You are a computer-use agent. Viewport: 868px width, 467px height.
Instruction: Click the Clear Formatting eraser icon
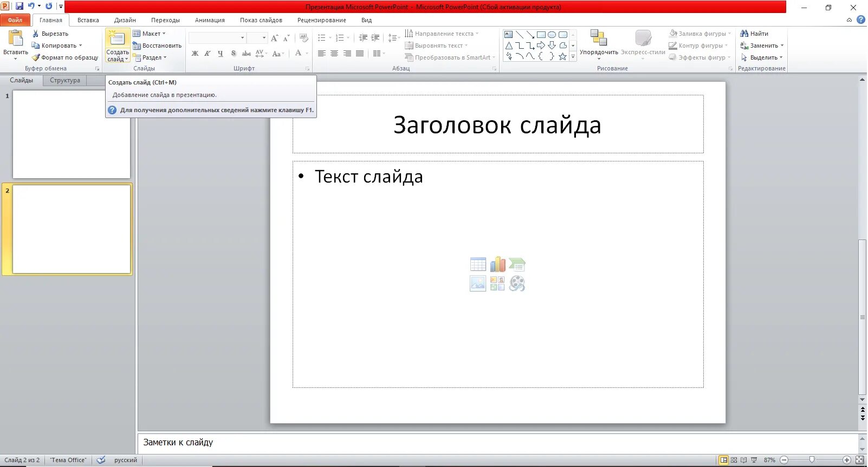pos(304,38)
